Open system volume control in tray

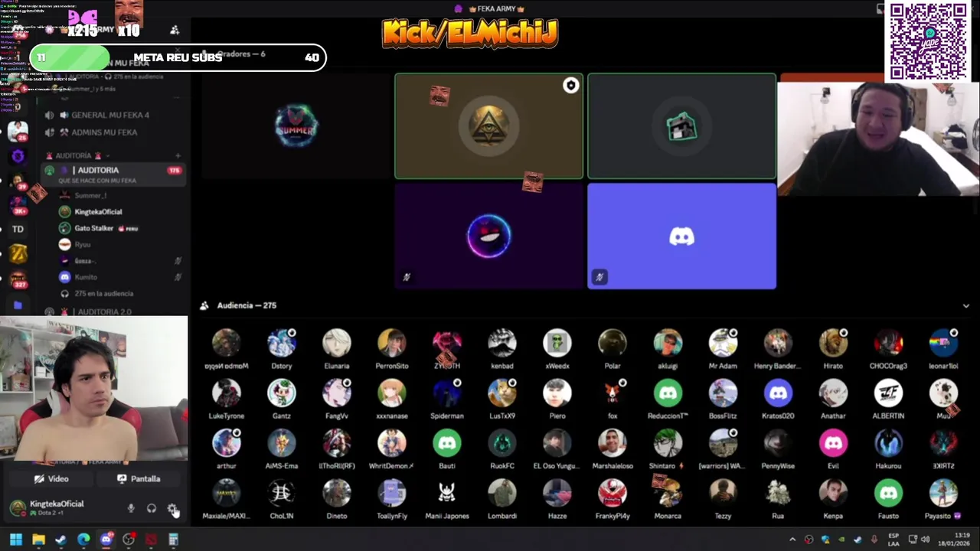(x=926, y=540)
